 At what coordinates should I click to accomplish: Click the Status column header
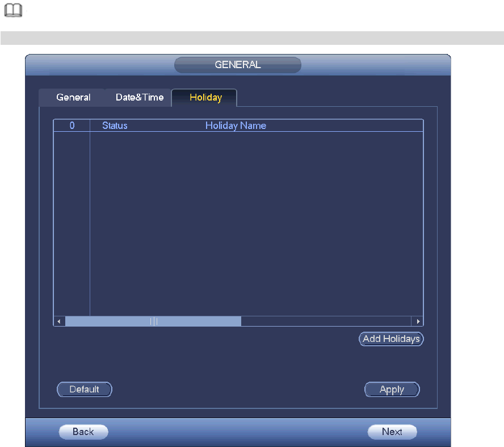(115, 126)
